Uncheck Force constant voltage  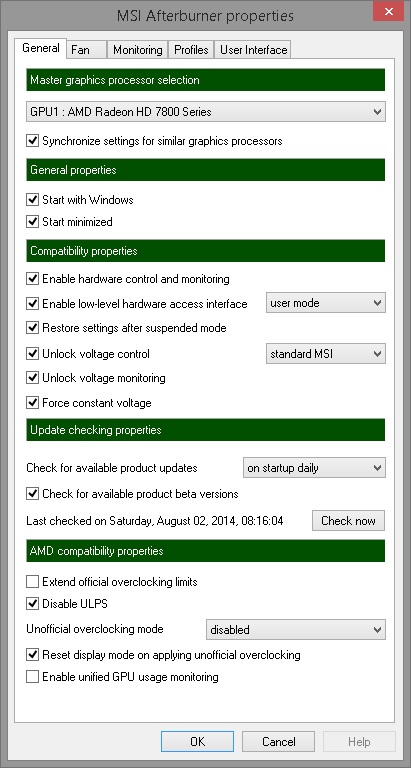tap(32, 403)
